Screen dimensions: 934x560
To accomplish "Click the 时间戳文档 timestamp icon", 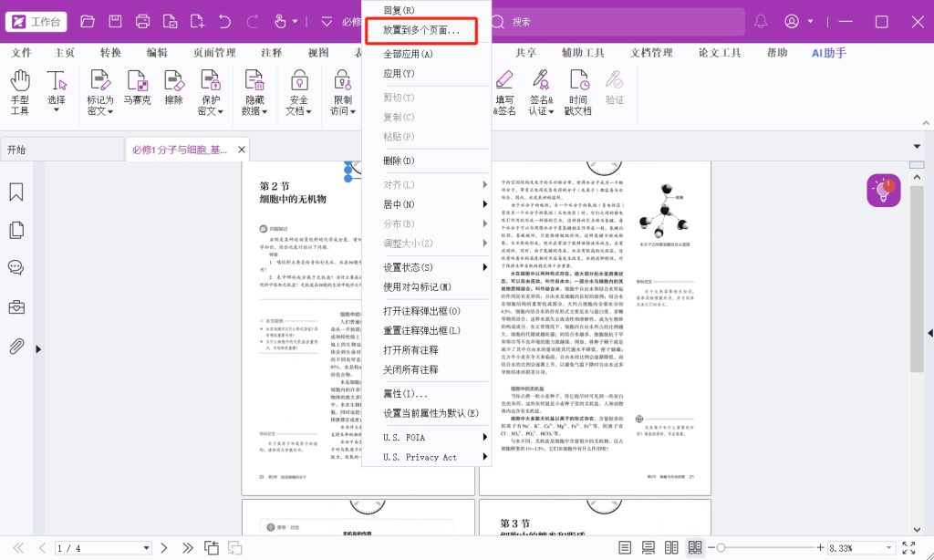I will coord(577,92).
